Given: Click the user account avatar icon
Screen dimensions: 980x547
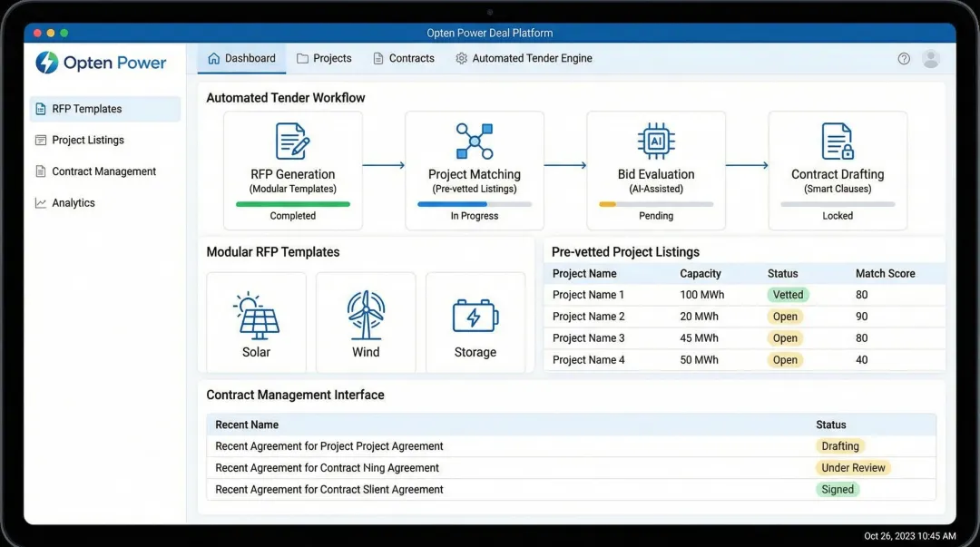Looking at the screenshot, I should (x=931, y=58).
